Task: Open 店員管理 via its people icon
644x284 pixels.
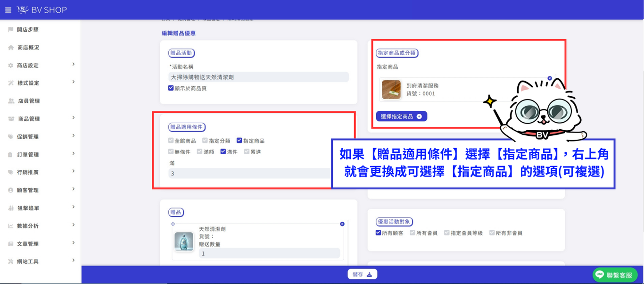Action: (x=11, y=101)
